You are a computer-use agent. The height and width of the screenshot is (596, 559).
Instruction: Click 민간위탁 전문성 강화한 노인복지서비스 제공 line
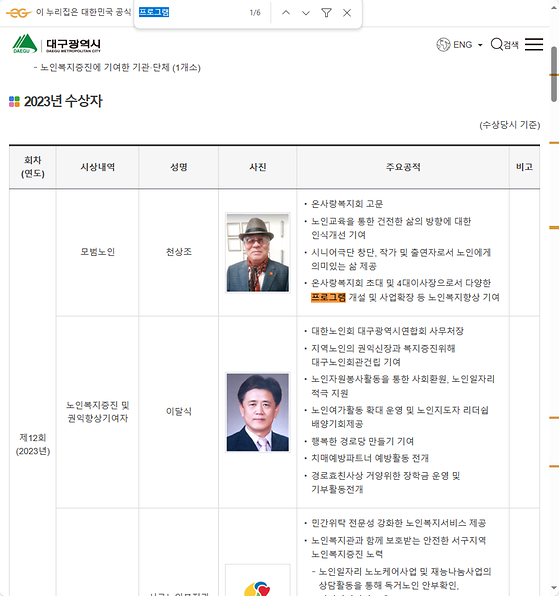(398, 523)
